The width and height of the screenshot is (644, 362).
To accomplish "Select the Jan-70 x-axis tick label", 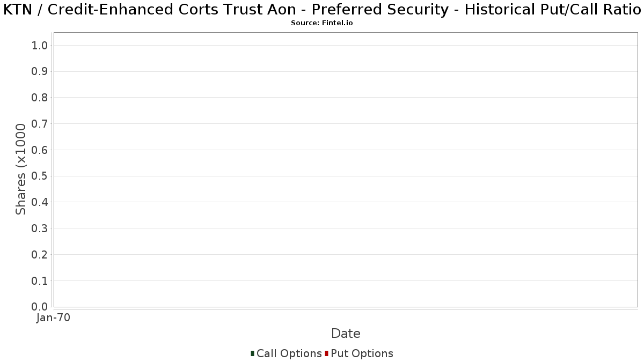I will coord(53,318).
